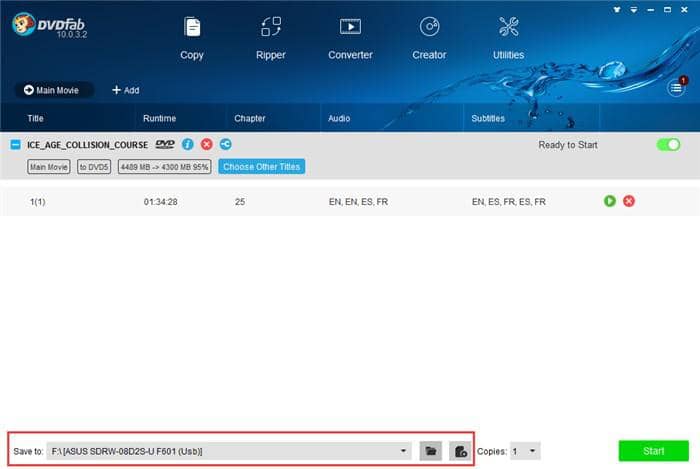Collapse the ICE_AGE_COLLISION_COURSE source entry
700x469 pixels.
15,145
